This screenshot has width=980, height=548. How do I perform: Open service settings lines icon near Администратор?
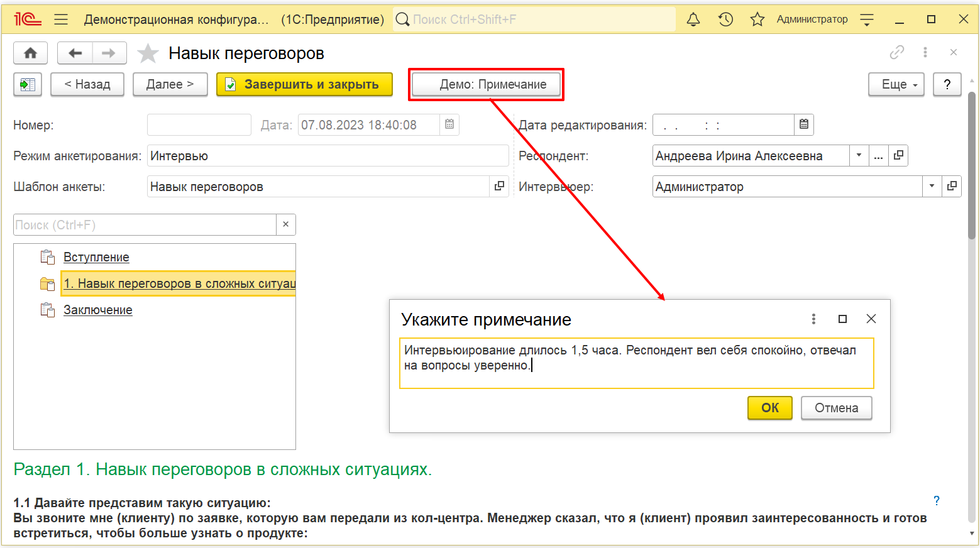867,19
